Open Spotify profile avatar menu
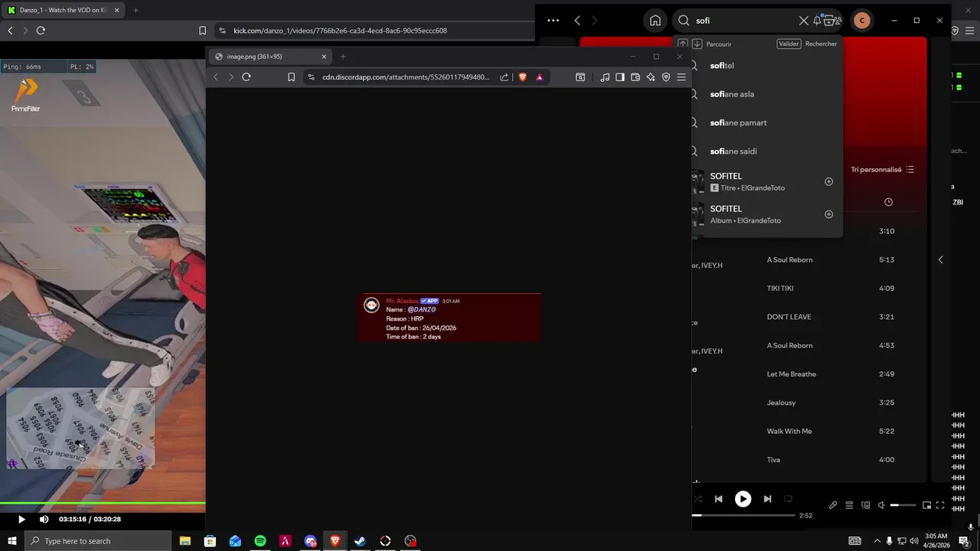This screenshot has height=551, width=980. coord(862,21)
